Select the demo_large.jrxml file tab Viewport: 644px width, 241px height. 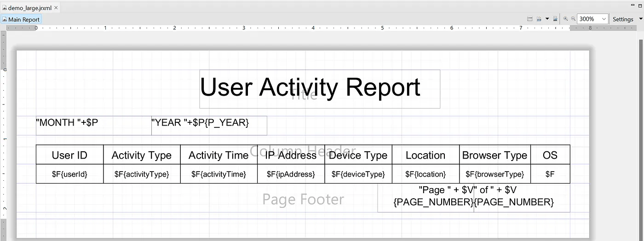coord(30,8)
